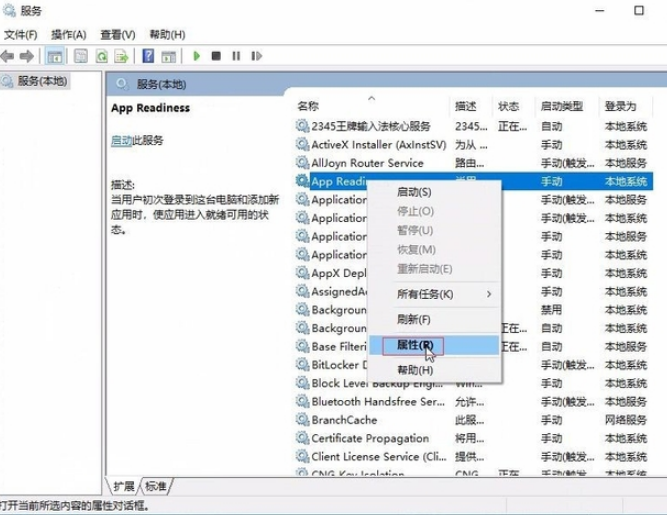Sort by the 启动类型 column header
Image resolution: width=667 pixels, height=515 pixels.
pyautogui.click(x=562, y=106)
